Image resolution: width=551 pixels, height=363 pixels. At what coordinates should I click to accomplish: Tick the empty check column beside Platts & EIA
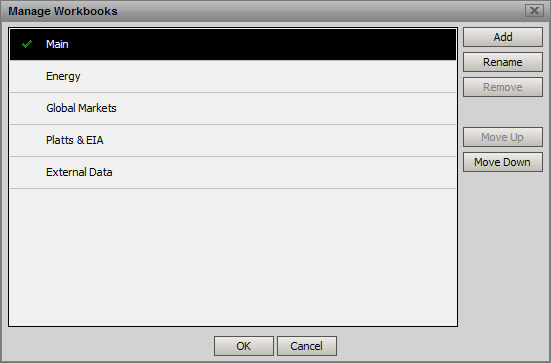(27, 140)
